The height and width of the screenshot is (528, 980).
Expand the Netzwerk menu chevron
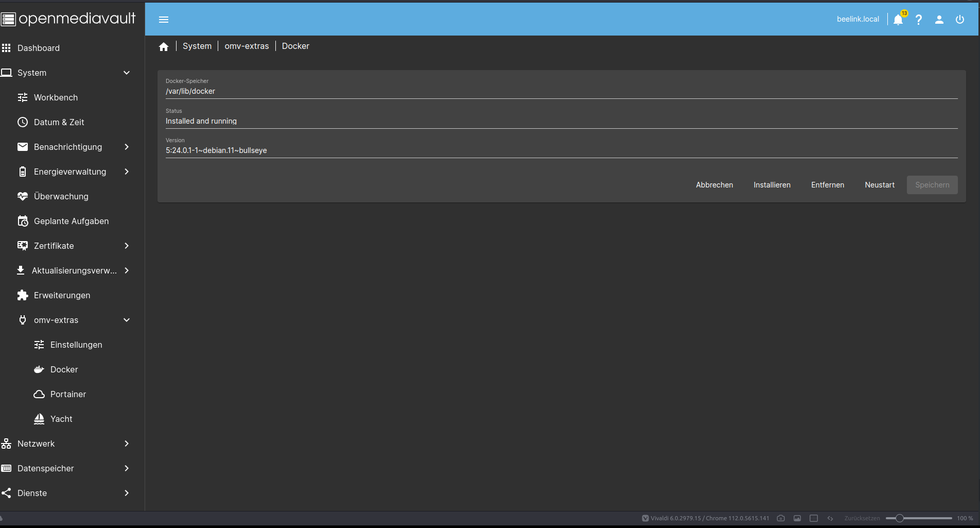[127, 444]
